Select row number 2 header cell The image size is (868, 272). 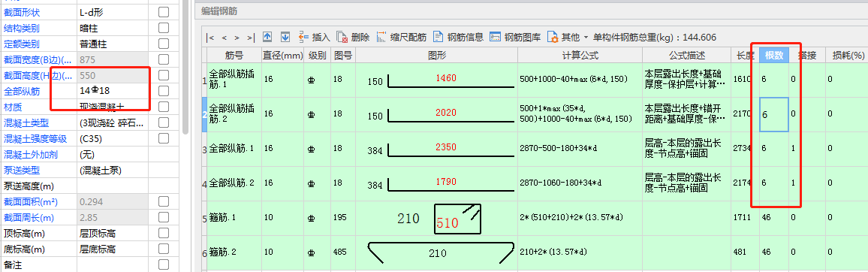point(203,115)
